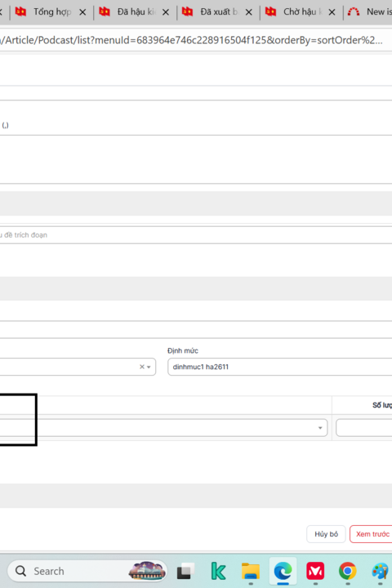Screen dimensions: 392x588
Task: Click the Hủy bỏ button
Action: [x=326, y=534]
